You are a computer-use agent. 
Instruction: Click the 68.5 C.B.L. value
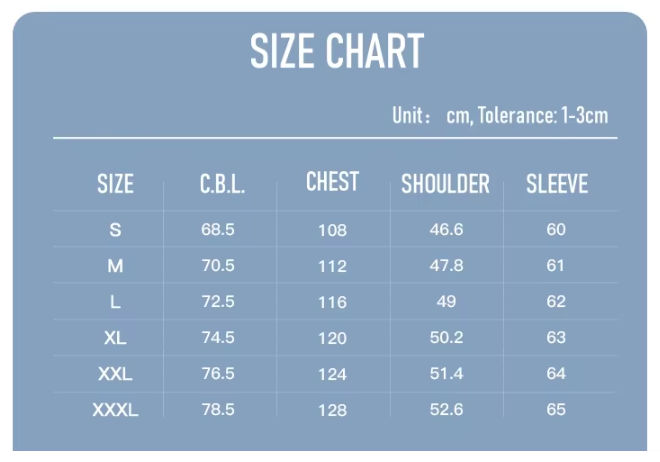click(x=218, y=230)
